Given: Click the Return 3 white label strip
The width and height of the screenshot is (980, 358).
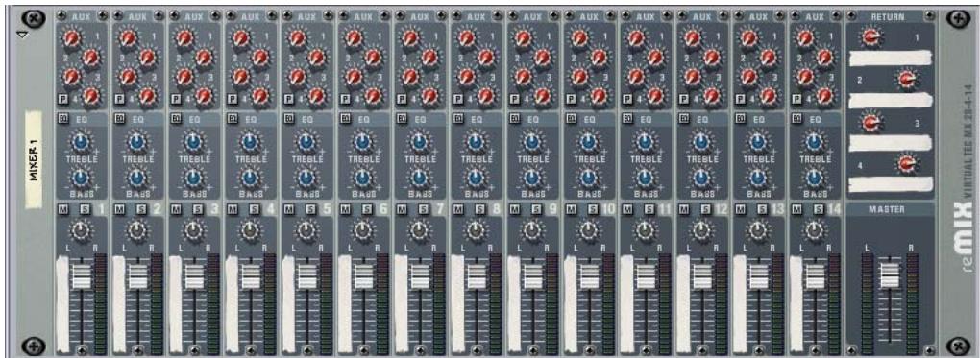Looking at the screenshot, I should pos(891,143).
